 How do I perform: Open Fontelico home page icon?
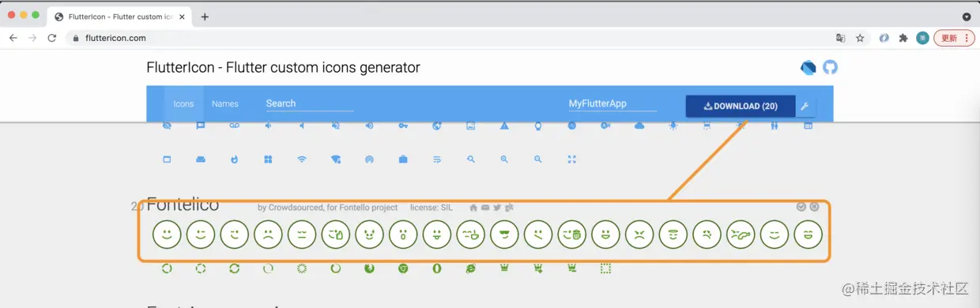[473, 208]
